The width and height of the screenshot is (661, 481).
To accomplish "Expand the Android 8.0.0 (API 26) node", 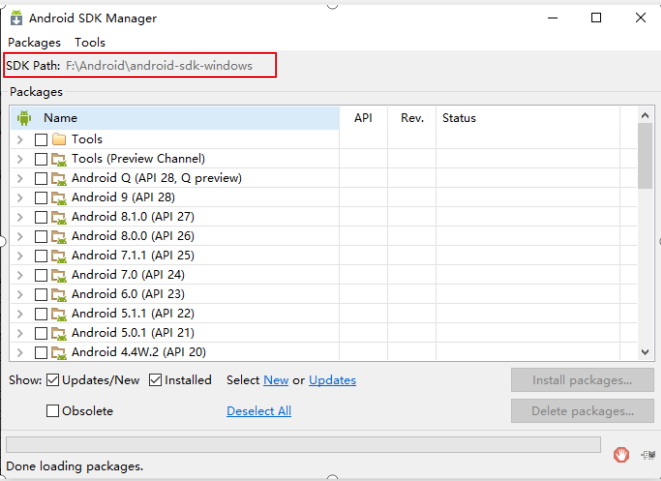I will click(x=20, y=236).
